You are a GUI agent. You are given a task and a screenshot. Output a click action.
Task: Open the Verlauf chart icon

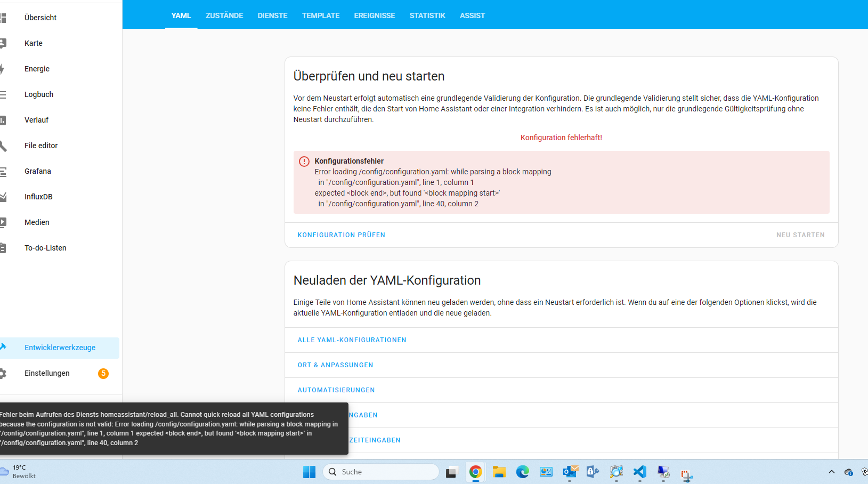click(3, 120)
